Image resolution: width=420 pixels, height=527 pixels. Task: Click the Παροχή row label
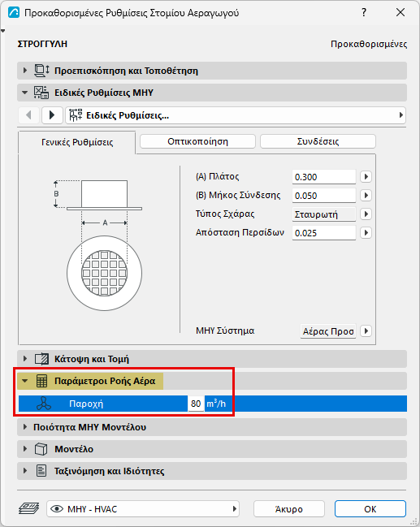86,404
